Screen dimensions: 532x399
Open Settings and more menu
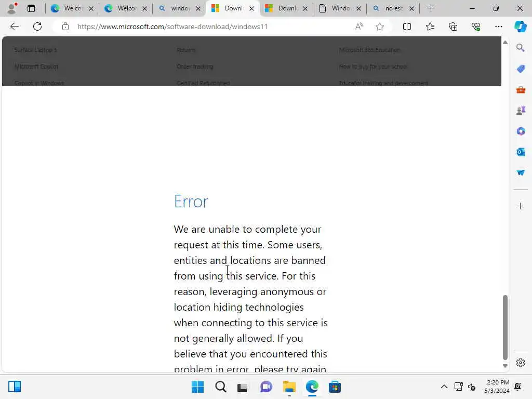pyautogui.click(x=498, y=26)
